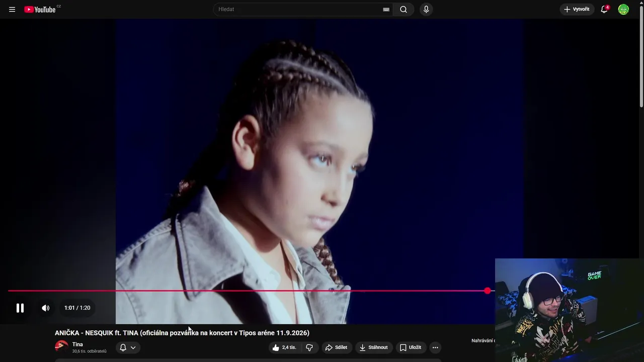The width and height of the screenshot is (644, 362).
Task: Click the webcam overlay thumbnail
Action: coord(570,310)
